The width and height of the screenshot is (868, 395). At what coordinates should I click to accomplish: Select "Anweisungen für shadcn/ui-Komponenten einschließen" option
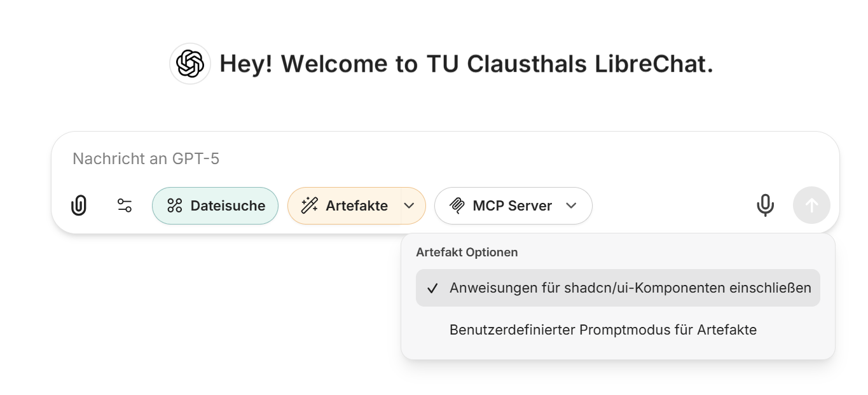click(x=630, y=288)
